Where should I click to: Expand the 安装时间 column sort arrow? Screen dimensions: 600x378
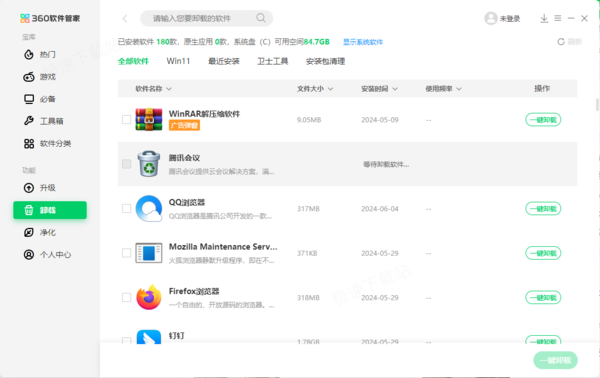pyautogui.click(x=395, y=89)
